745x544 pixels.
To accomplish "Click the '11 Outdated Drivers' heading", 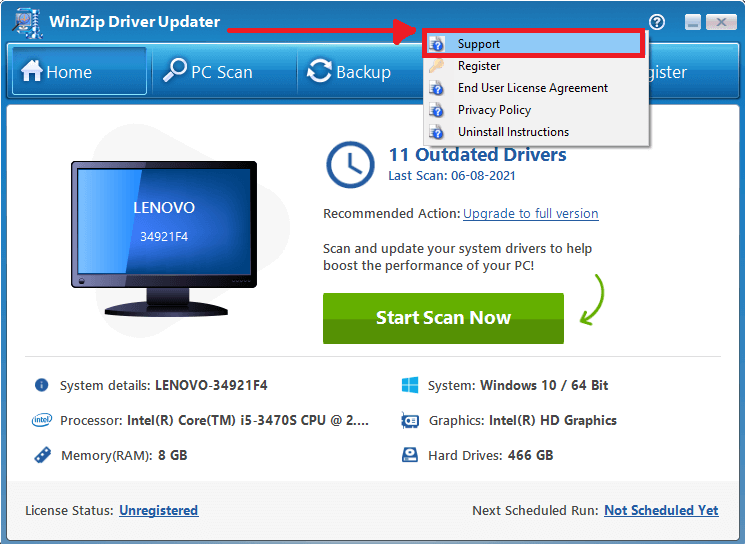I will (478, 155).
